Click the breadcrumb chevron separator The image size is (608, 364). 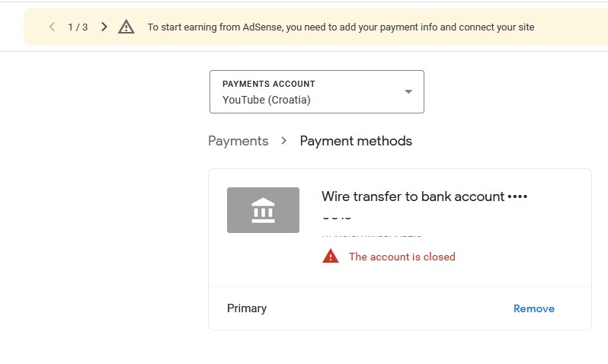pyautogui.click(x=284, y=141)
